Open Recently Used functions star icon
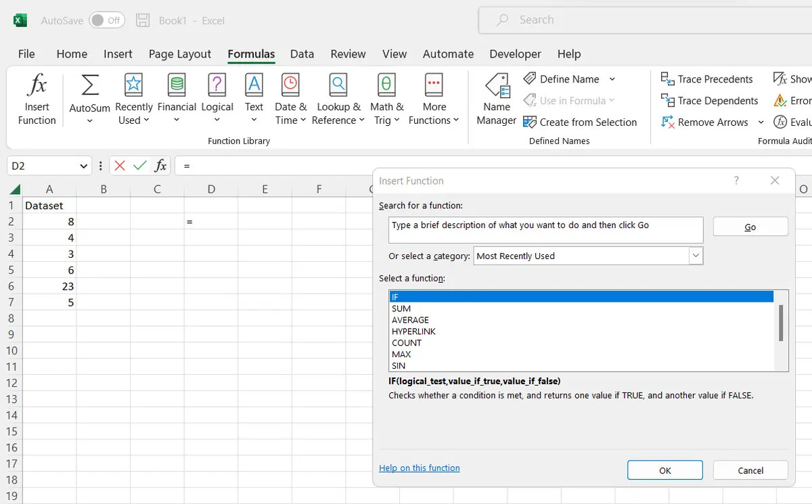Viewport: 812px width, 504px height. (133, 86)
